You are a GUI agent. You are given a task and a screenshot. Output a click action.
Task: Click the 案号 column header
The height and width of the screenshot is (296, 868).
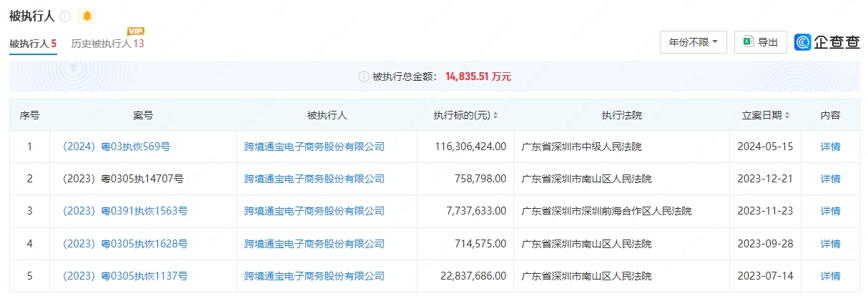coord(143,115)
